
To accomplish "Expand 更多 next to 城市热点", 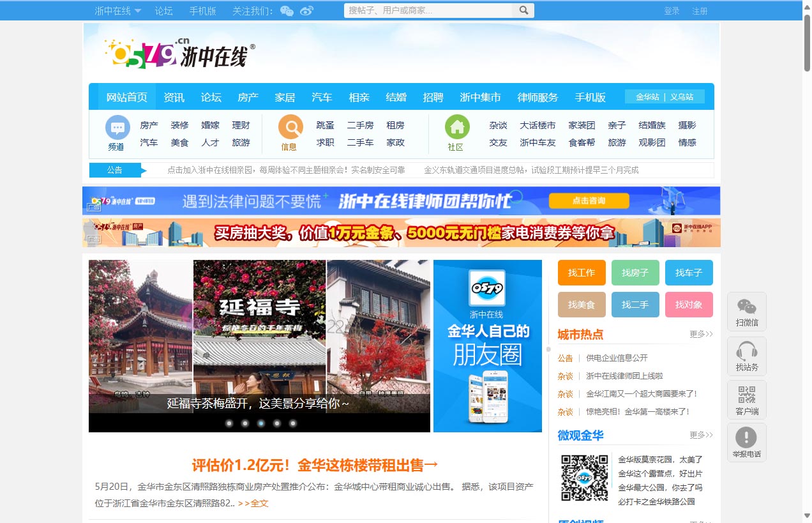I will pos(701,334).
